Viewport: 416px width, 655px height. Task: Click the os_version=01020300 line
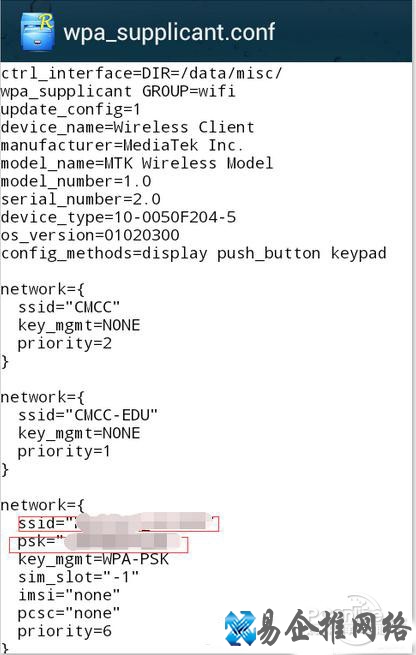pos(90,235)
